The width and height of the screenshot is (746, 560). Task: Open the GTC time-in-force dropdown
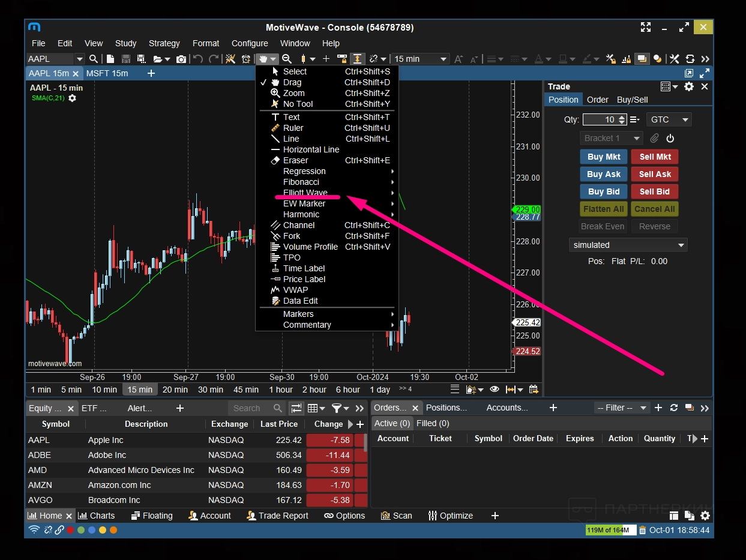pyautogui.click(x=669, y=119)
